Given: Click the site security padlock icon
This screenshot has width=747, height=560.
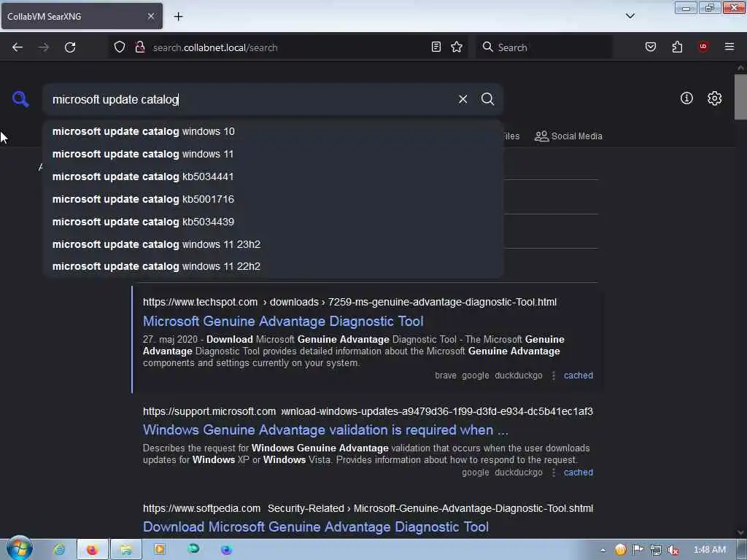Looking at the screenshot, I should (x=140, y=47).
